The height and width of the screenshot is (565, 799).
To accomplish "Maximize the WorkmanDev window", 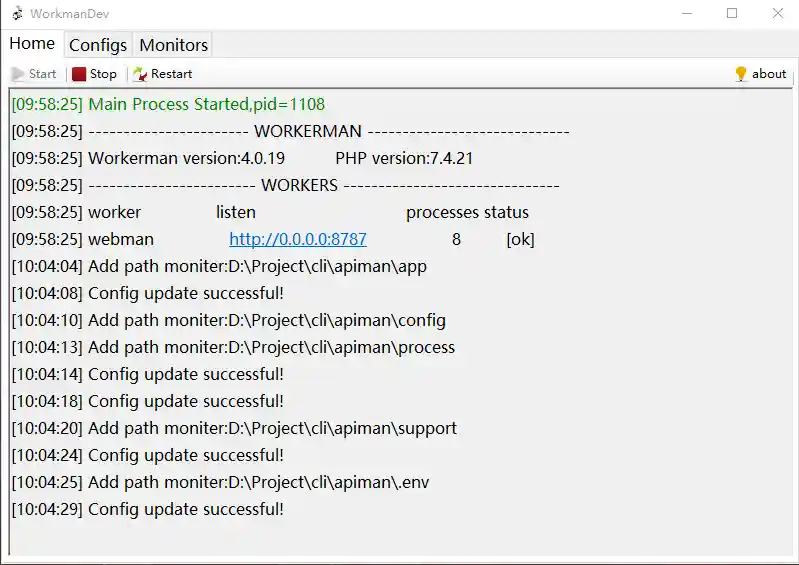I will [x=732, y=14].
